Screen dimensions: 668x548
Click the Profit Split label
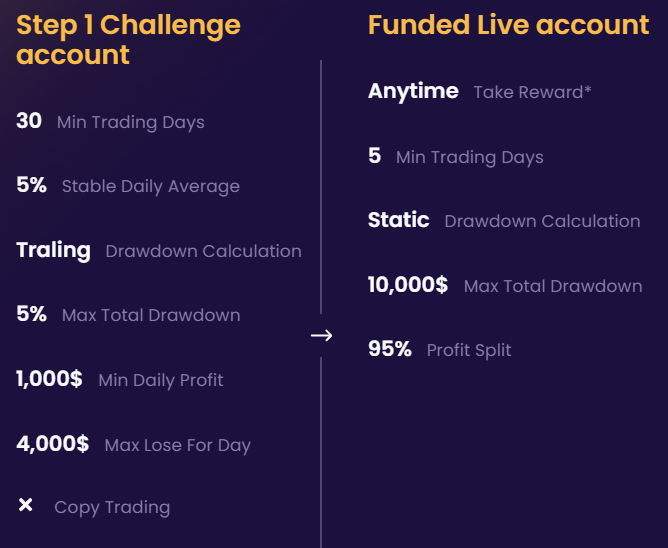pyautogui.click(x=469, y=350)
